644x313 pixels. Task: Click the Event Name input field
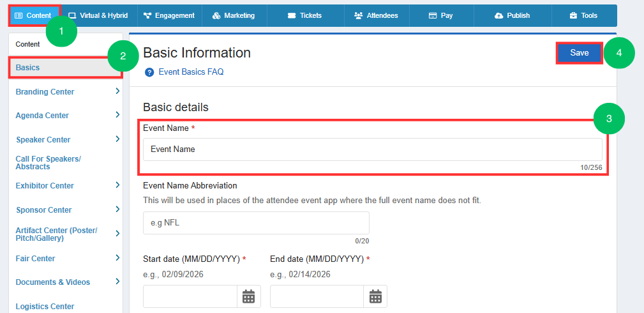click(x=373, y=149)
